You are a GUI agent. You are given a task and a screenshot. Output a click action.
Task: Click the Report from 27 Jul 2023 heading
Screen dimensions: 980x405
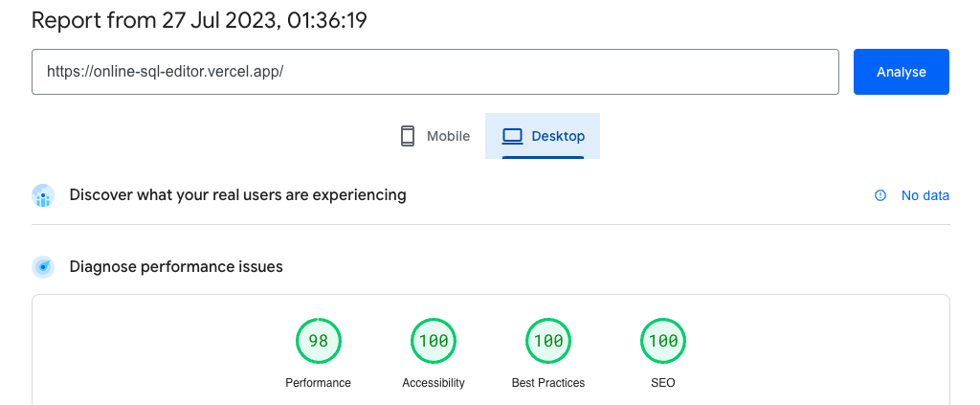[199, 21]
